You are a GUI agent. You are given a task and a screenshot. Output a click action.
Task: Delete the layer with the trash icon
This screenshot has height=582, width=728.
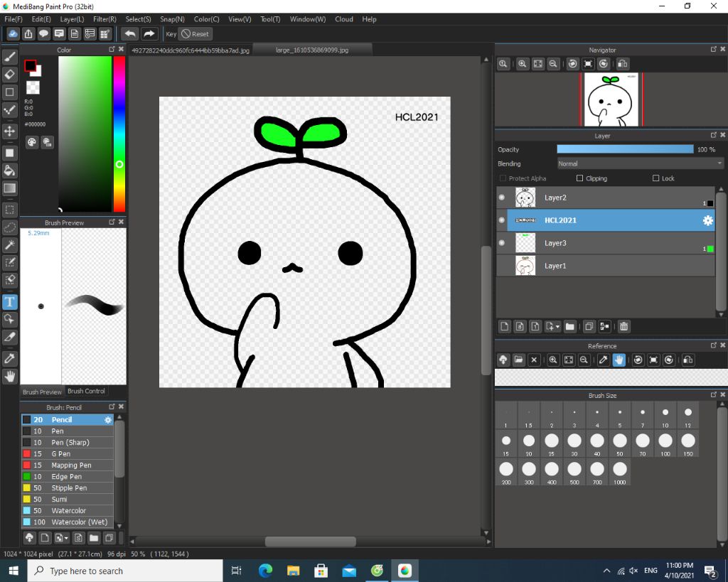coord(624,327)
